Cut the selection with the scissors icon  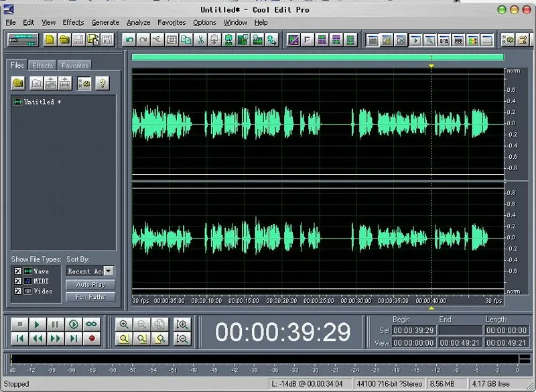point(200,40)
